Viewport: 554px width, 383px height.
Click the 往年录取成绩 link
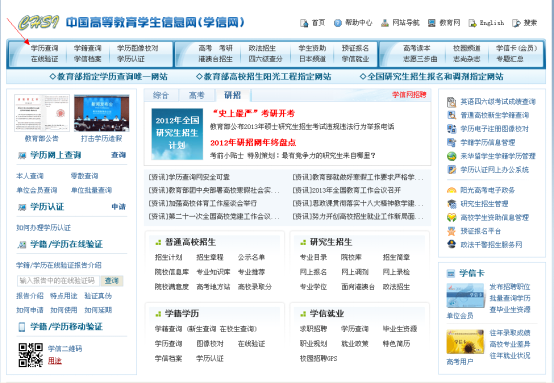tap(510, 333)
